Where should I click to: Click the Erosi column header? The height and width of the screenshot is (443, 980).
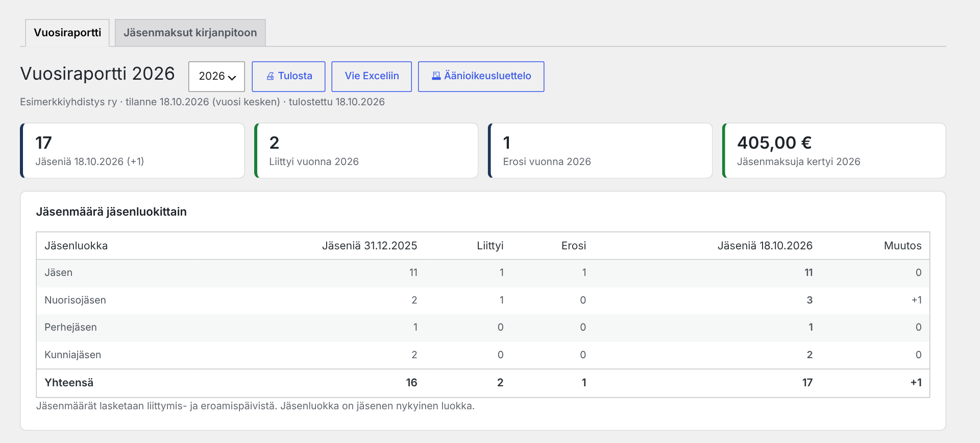pos(574,246)
